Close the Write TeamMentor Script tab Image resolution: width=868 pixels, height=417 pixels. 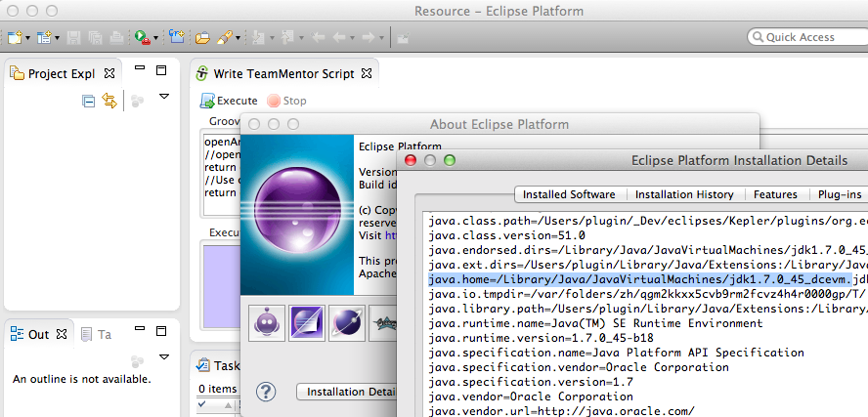368,74
